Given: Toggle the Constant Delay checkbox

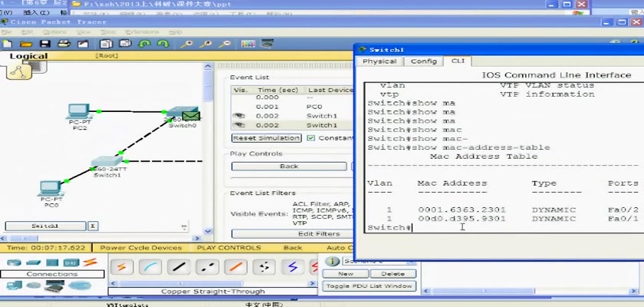Looking at the screenshot, I should pos(310,138).
